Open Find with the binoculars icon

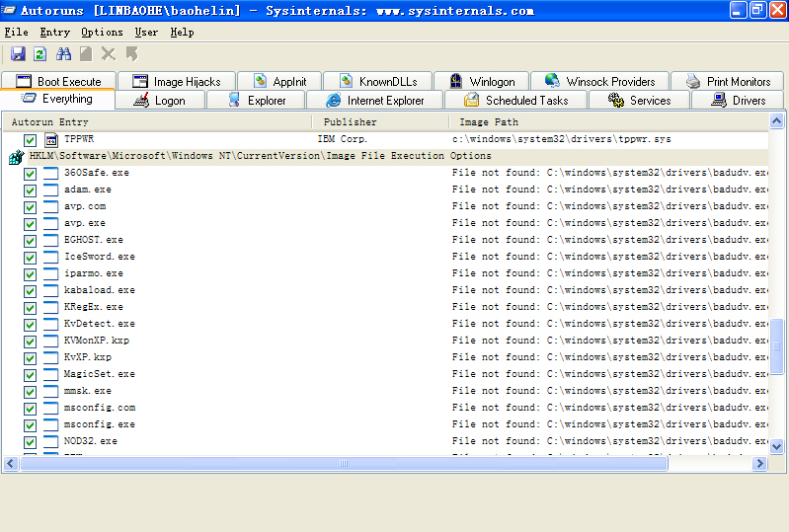(63, 54)
